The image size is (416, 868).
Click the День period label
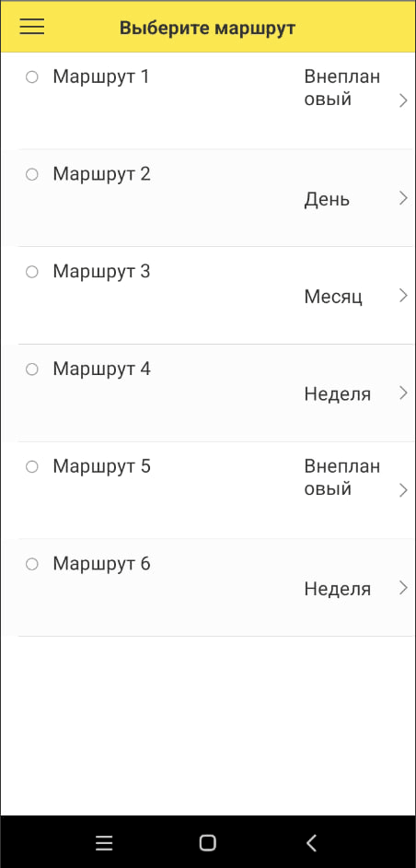coord(327,199)
